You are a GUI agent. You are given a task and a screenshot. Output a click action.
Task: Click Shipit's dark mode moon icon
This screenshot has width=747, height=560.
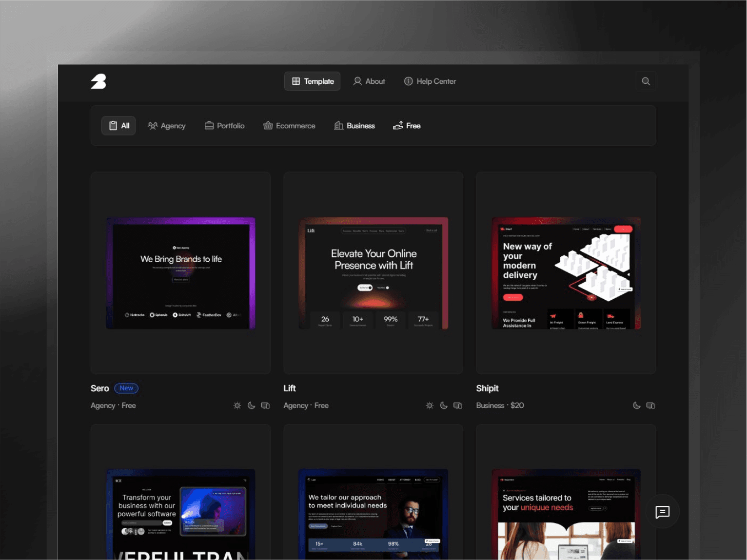pyautogui.click(x=636, y=406)
